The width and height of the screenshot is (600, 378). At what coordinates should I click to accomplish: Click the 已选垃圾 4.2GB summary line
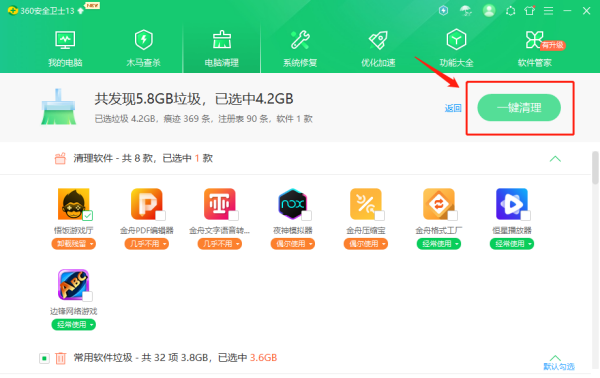click(x=203, y=119)
